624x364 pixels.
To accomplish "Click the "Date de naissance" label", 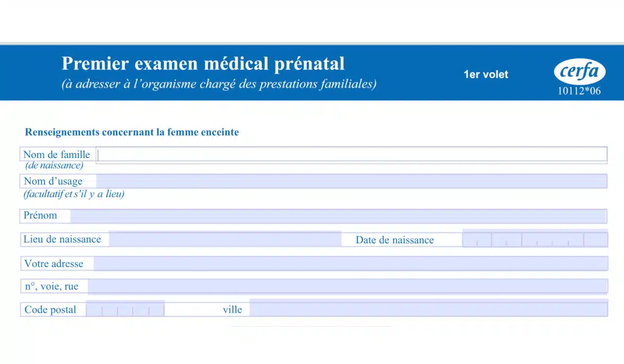I will click(x=395, y=240).
